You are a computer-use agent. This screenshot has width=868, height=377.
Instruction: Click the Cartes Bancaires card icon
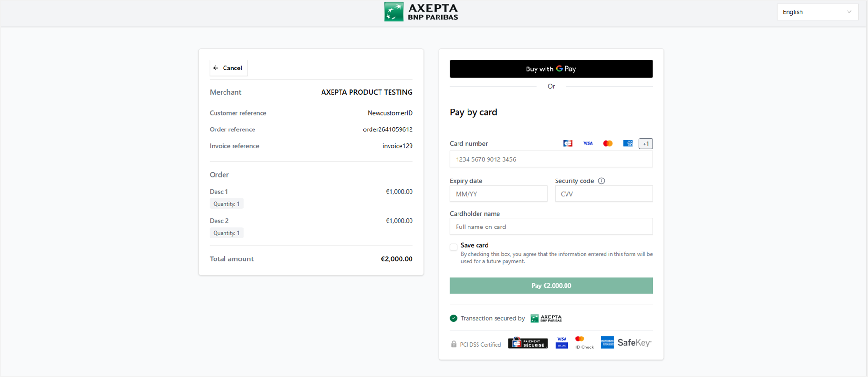[x=567, y=143]
